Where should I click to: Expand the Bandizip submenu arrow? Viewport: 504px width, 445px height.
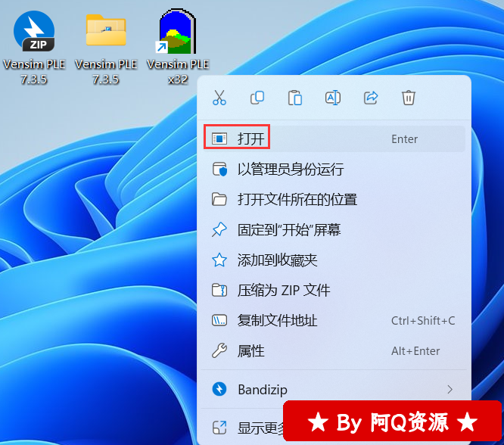point(450,389)
